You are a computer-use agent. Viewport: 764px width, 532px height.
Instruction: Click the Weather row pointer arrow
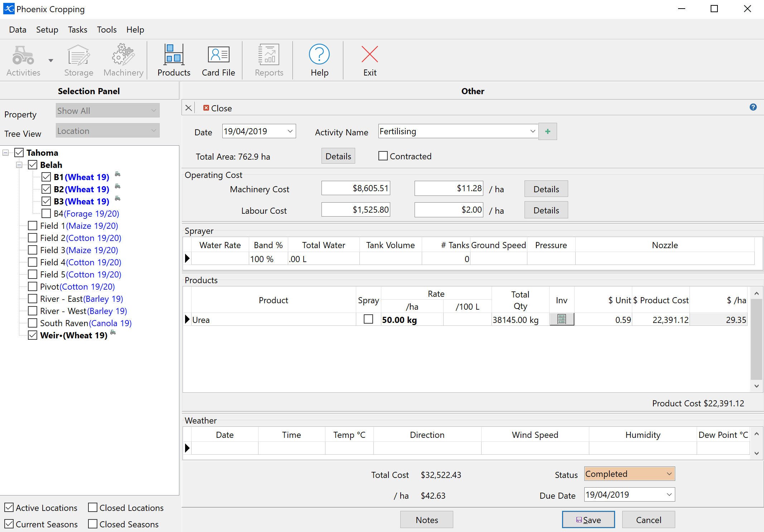187,448
